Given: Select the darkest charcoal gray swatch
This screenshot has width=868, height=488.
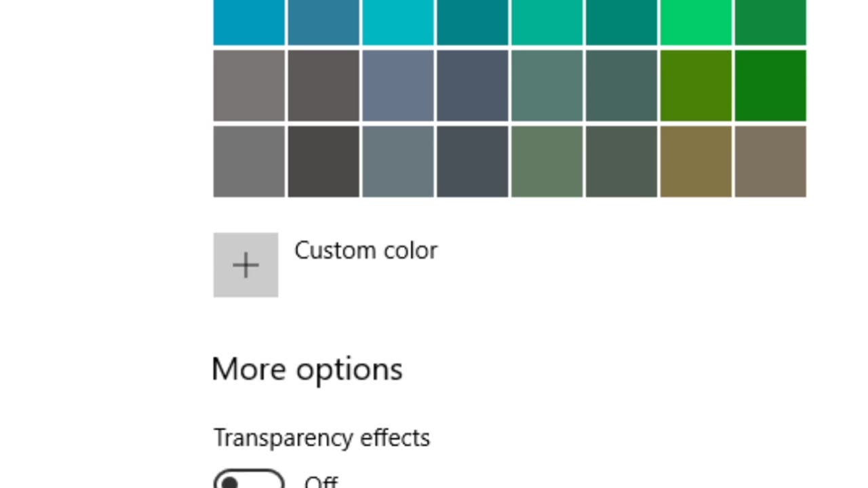Looking at the screenshot, I should coord(323,161).
